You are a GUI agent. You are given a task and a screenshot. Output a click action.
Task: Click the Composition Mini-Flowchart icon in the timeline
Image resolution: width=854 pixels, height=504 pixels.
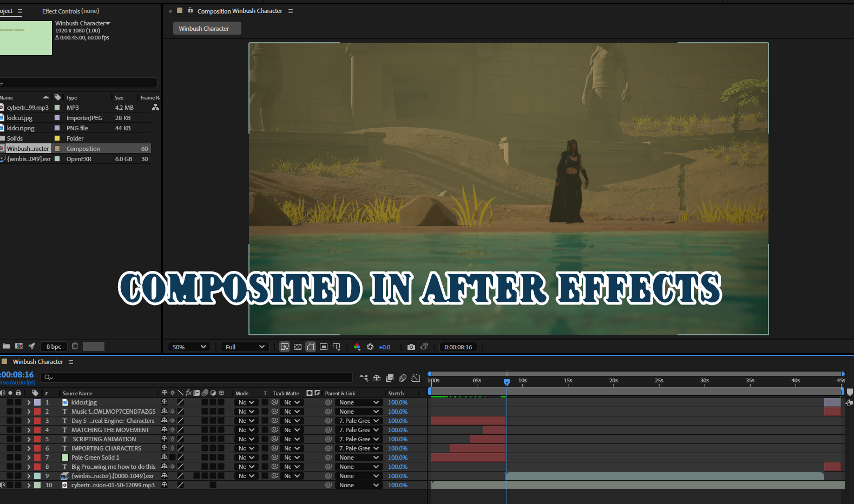364,377
